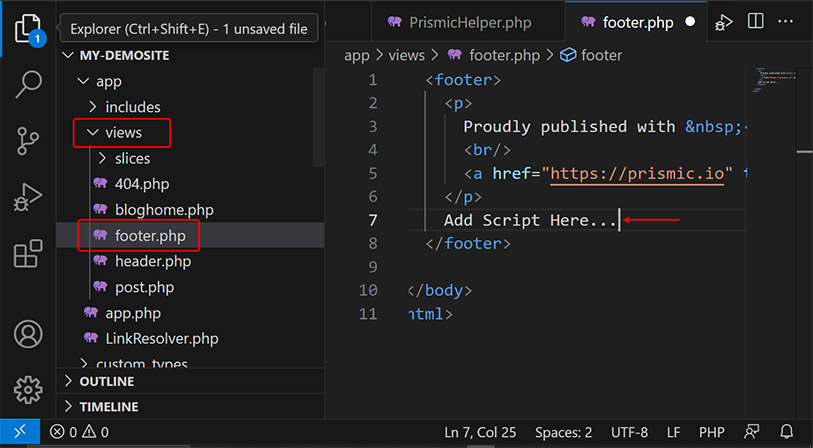This screenshot has height=448, width=813.
Task: Open post.php in the explorer
Action: click(x=190, y=287)
